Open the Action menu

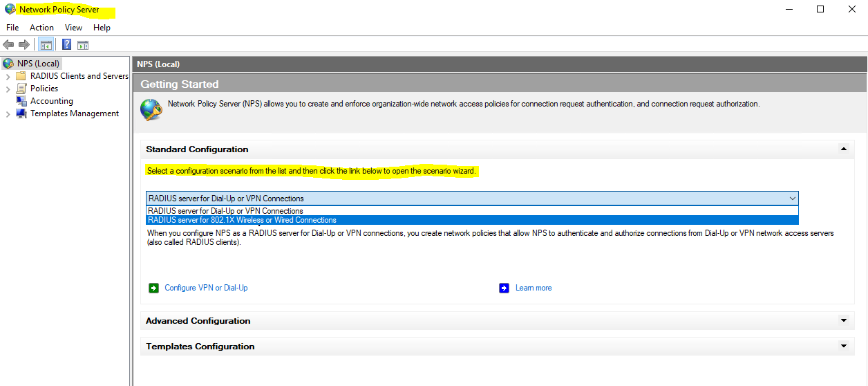point(41,28)
